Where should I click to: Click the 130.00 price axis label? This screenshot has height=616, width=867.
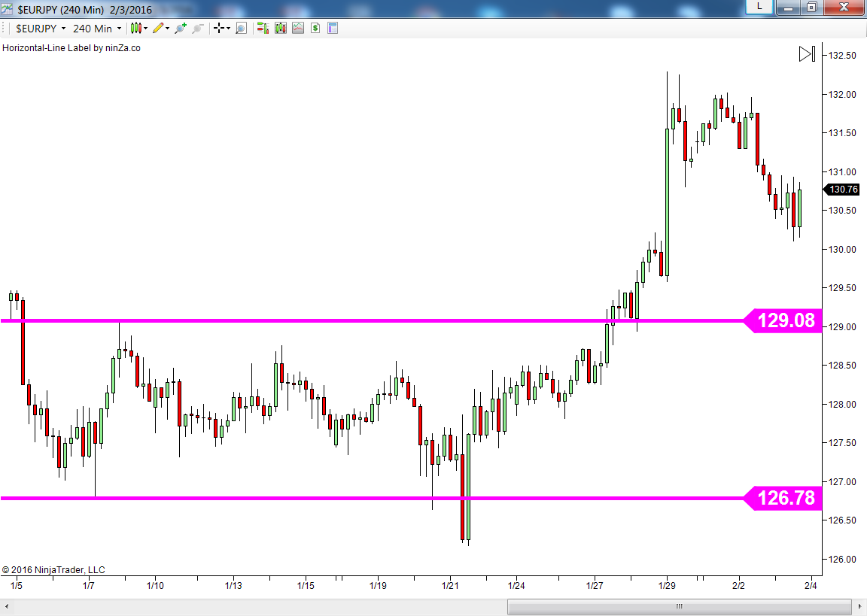(x=842, y=249)
